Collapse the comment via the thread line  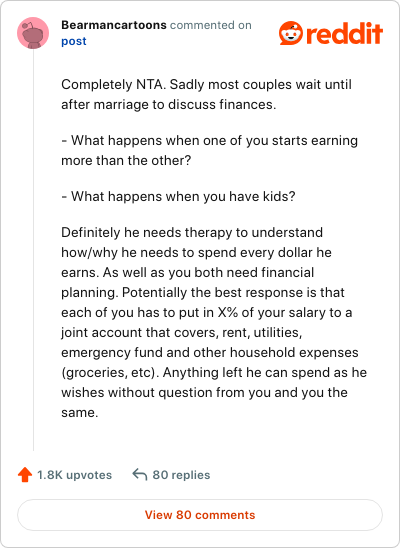pyautogui.click(x=34, y=250)
